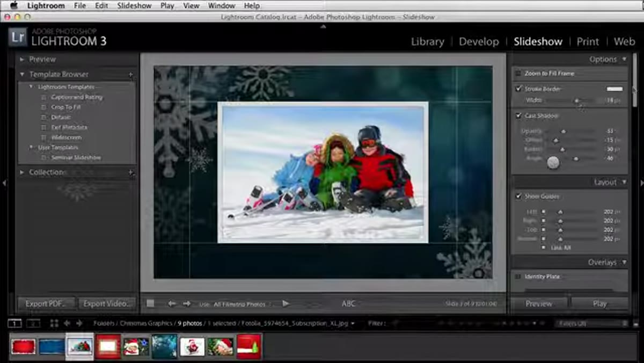The width and height of the screenshot is (644, 363).
Task: Disable the Cast Shadow checkbox
Action: (518, 115)
